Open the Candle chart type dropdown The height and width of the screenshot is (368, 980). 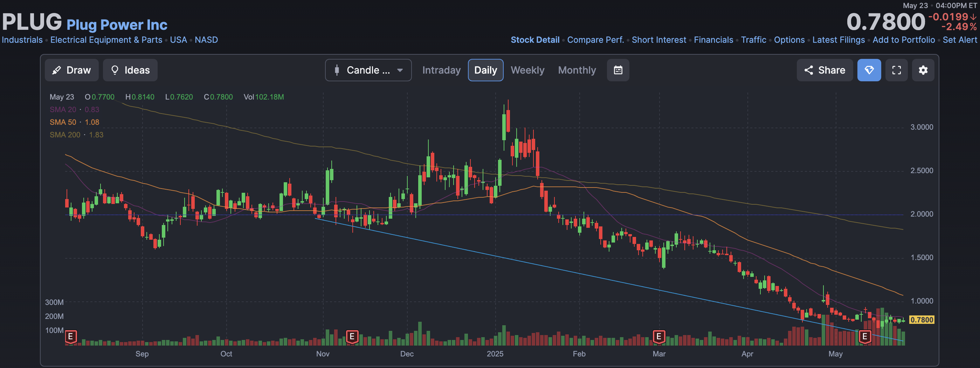pos(368,70)
